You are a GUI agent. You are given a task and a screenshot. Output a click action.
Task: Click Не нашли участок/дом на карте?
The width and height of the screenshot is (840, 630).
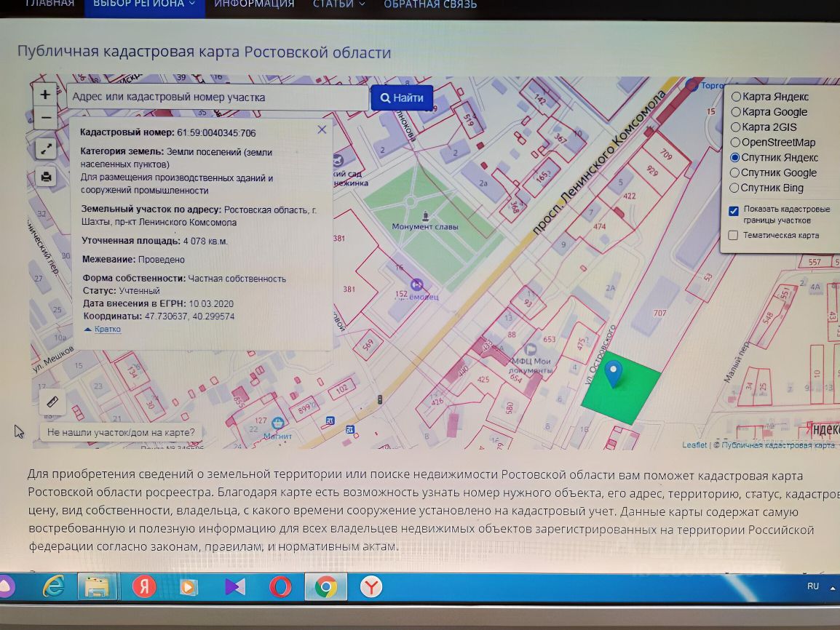pyautogui.click(x=121, y=432)
